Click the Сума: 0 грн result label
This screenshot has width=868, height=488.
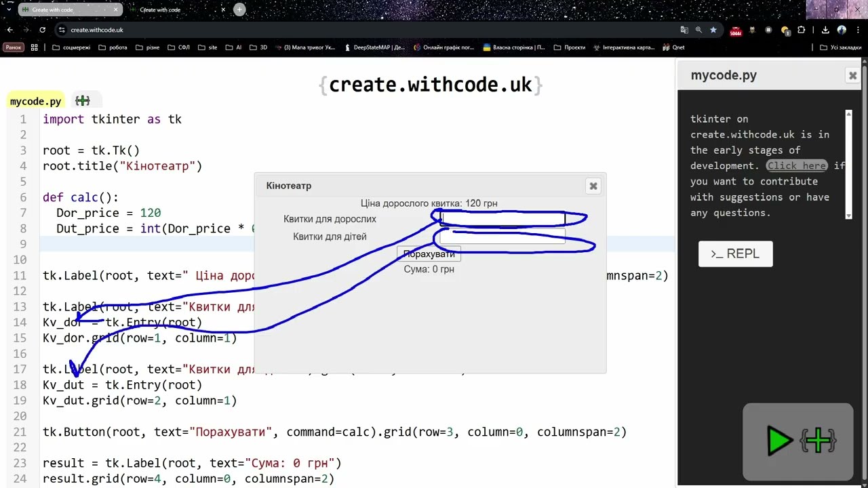[429, 269]
